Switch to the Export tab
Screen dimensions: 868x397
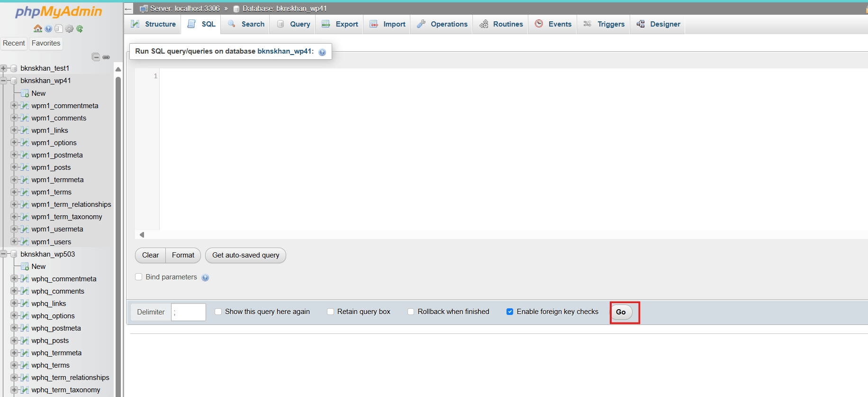340,24
